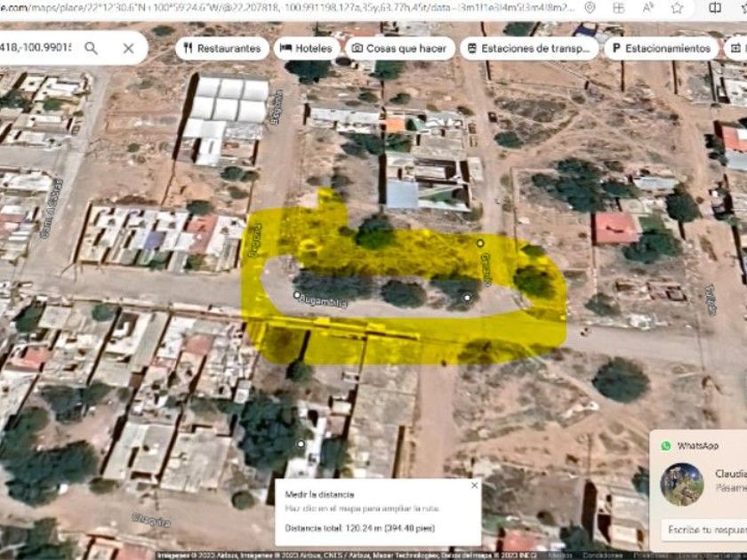Select the Hoteles category chip
The image size is (747, 560).
coord(306,48)
